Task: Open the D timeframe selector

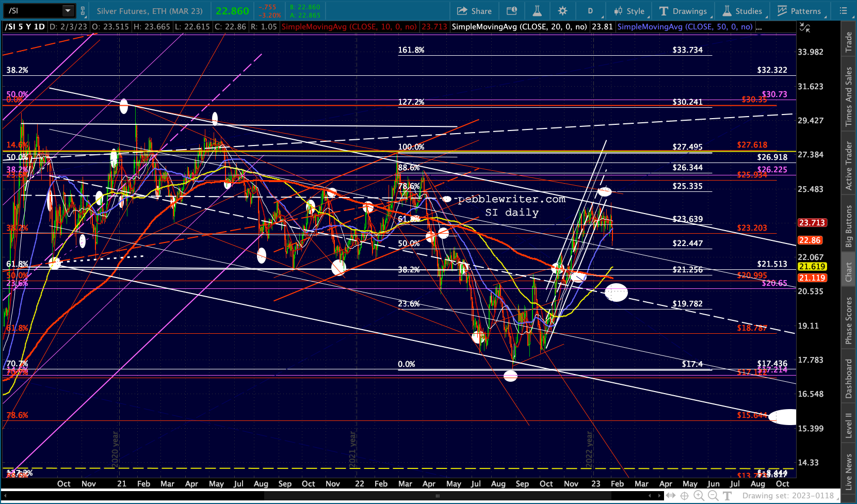Action: [590, 11]
